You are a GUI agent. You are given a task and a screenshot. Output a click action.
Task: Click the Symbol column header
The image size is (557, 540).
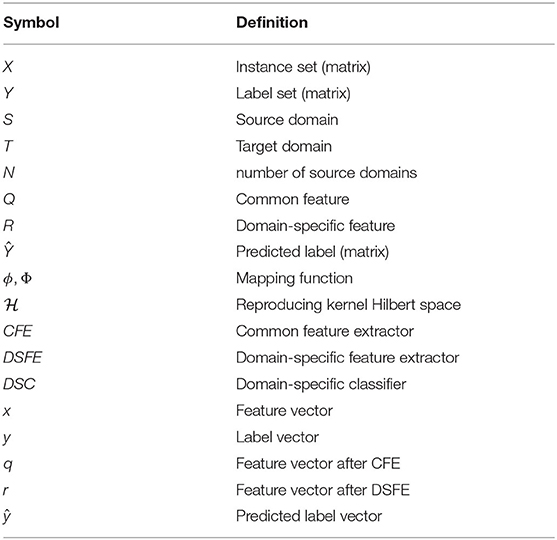pyautogui.click(x=31, y=23)
